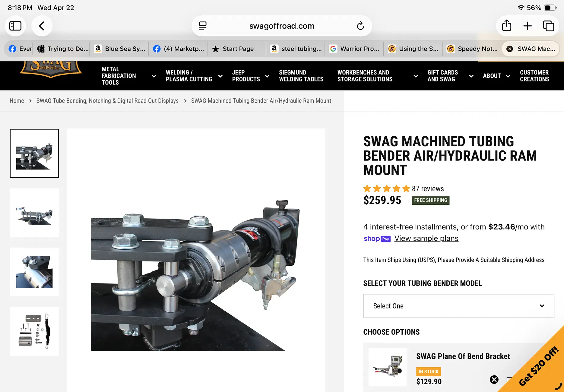The width and height of the screenshot is (564, 392).
Task: Expand Welding / Plasma Cutting chevron
Action: point(220,76)
